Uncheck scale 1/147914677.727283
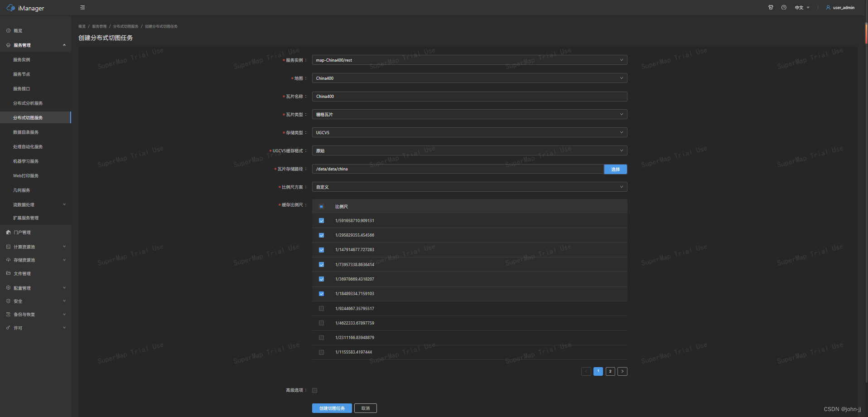 tap(321, 250)
